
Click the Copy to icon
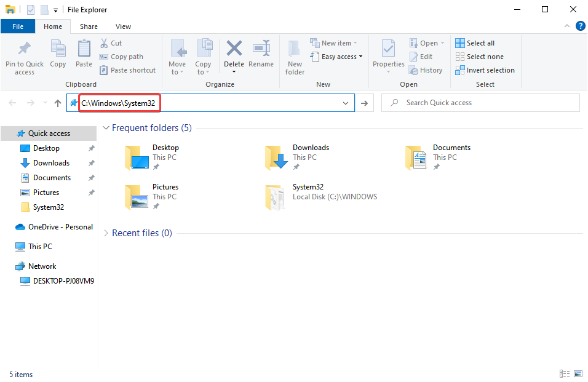point(204,48)
